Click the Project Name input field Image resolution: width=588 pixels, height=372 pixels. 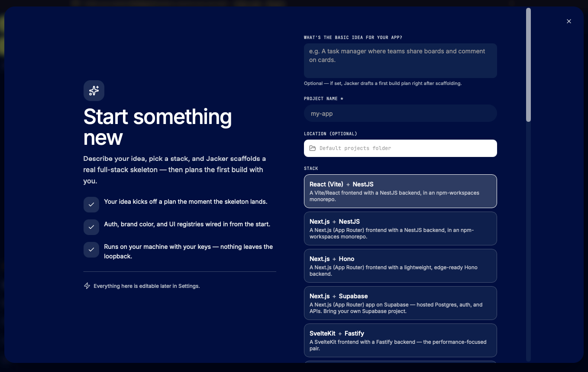click(x=401, y=114)
